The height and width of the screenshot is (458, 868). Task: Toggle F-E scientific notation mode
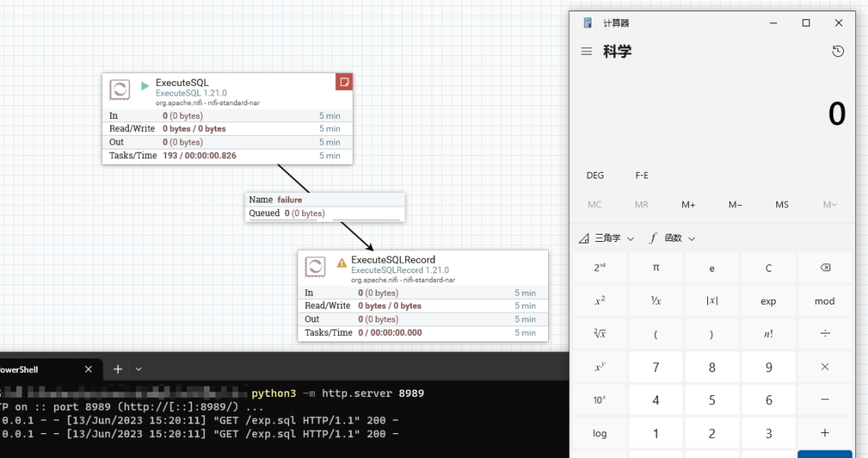(x=641, y=175)
